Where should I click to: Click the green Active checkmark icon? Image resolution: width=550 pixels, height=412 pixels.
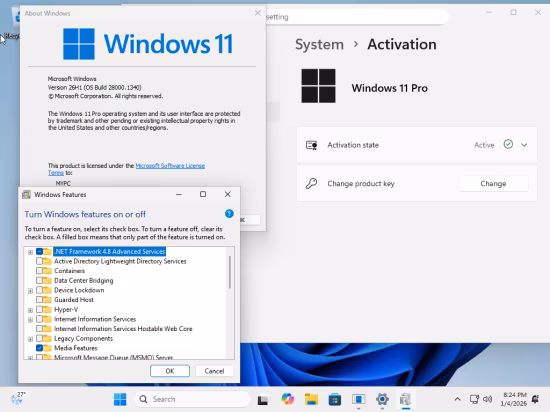coord(508,144)
